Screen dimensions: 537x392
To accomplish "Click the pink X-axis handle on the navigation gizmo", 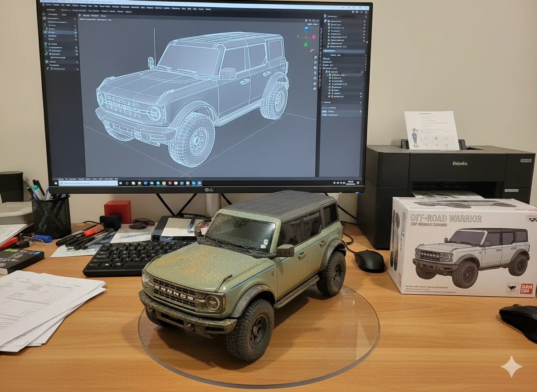I will pos(313,37).
